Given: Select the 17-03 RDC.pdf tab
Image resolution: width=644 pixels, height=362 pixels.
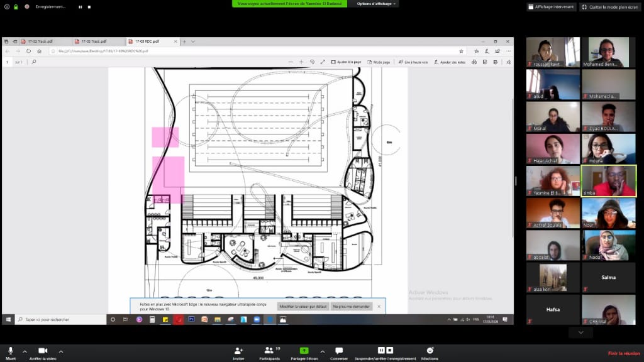Looking at the screenshot, I should pyautogui.click(x=148, y=41).
